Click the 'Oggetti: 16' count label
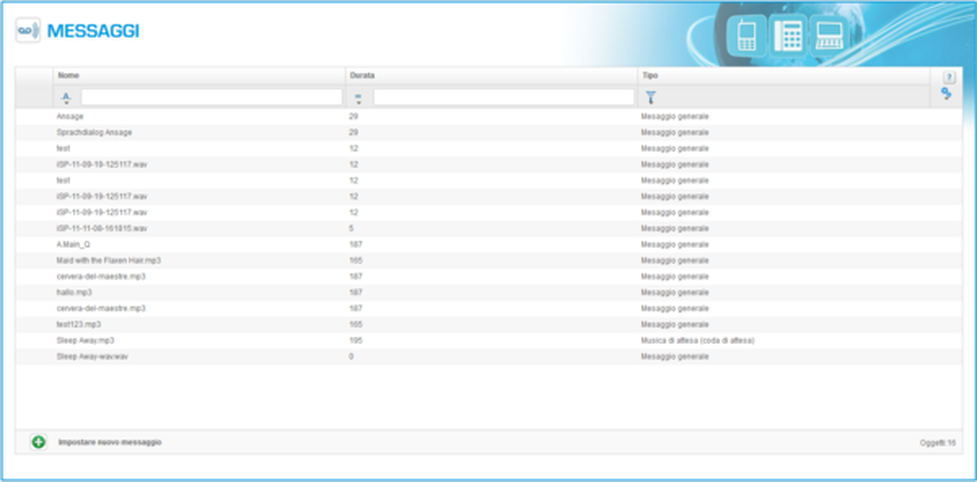 [x=938, y=443]
